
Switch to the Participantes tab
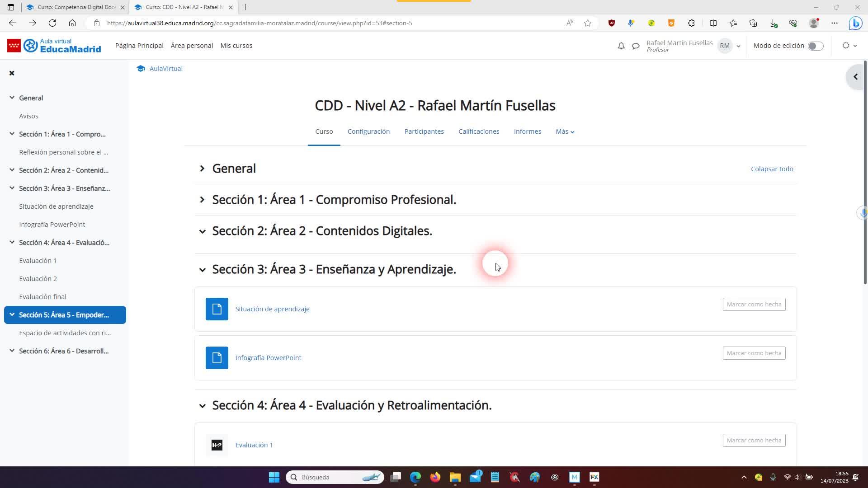424,131
